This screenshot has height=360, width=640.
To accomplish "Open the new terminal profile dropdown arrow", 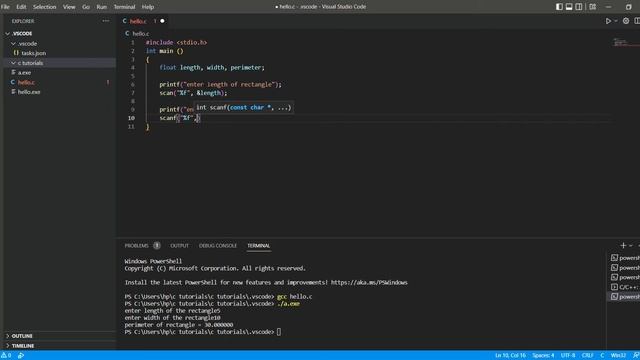I will click(631, 246).
